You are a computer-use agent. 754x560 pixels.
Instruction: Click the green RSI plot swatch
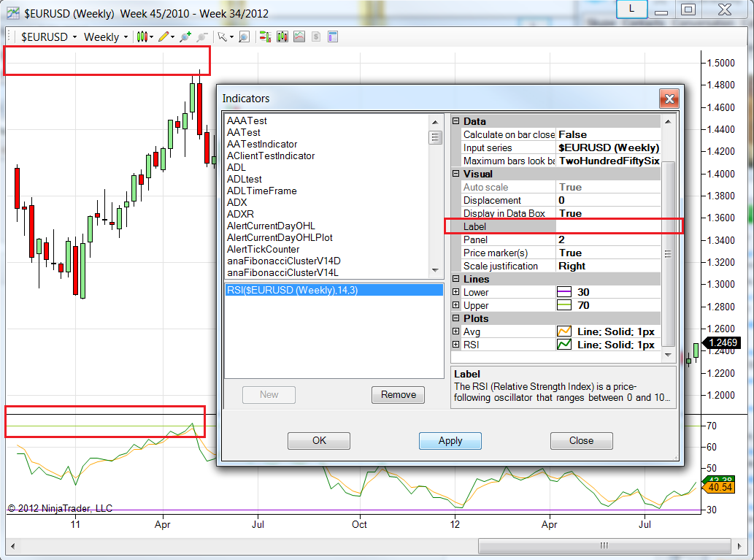tap(564, 345)
